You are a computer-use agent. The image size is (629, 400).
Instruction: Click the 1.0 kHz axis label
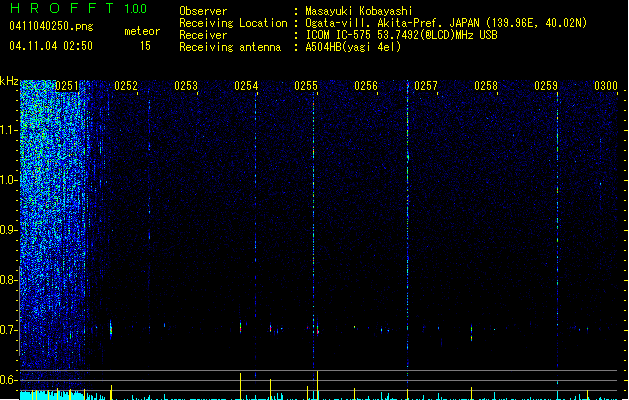(x=9, y=180)
